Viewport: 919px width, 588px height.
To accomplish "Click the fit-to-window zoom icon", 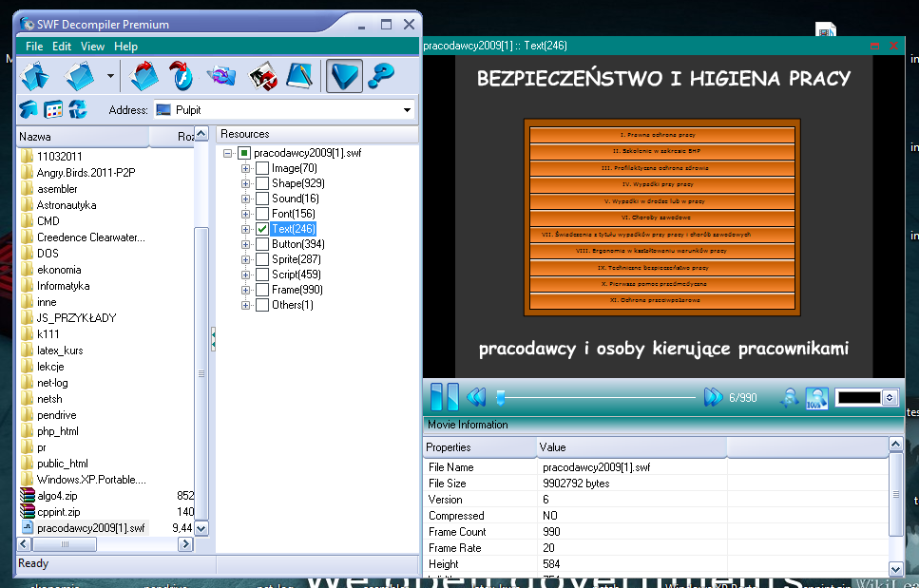I will [x=789, y=398].
